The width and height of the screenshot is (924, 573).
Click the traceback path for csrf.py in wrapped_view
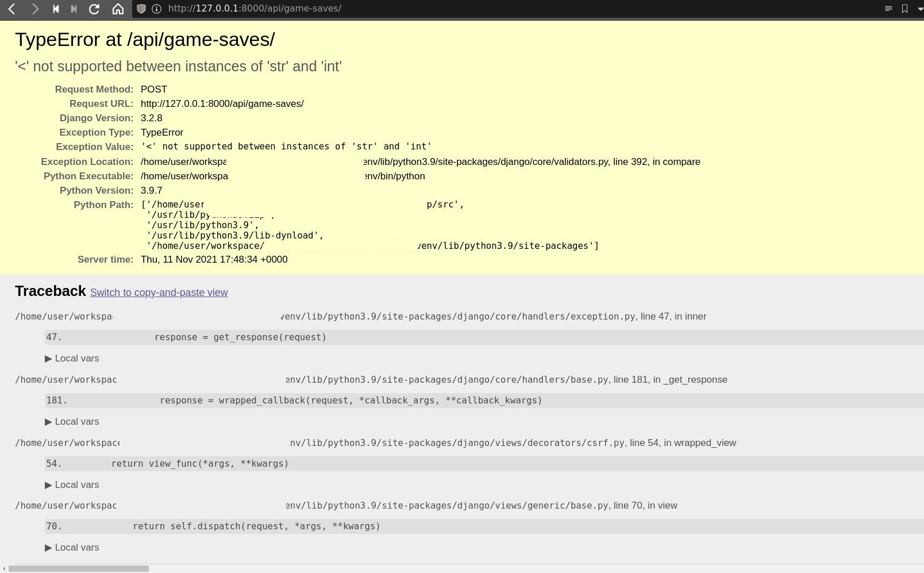(x=376, y=443)
